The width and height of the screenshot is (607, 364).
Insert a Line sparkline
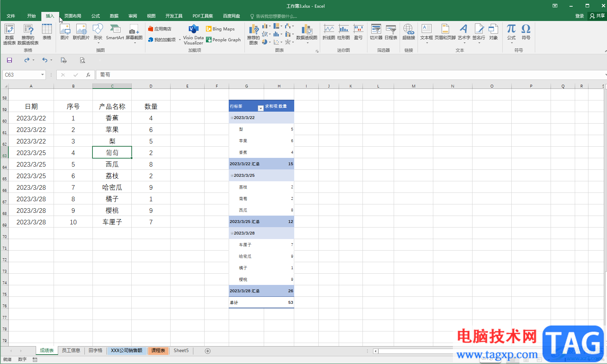329,32
